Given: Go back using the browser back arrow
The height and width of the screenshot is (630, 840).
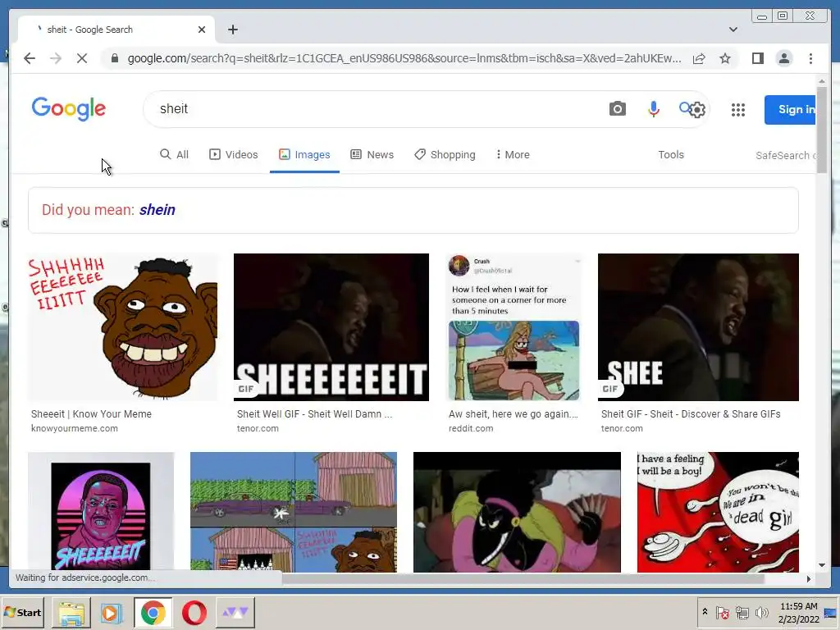Looking at the screenshot, I should pos(30,58).
